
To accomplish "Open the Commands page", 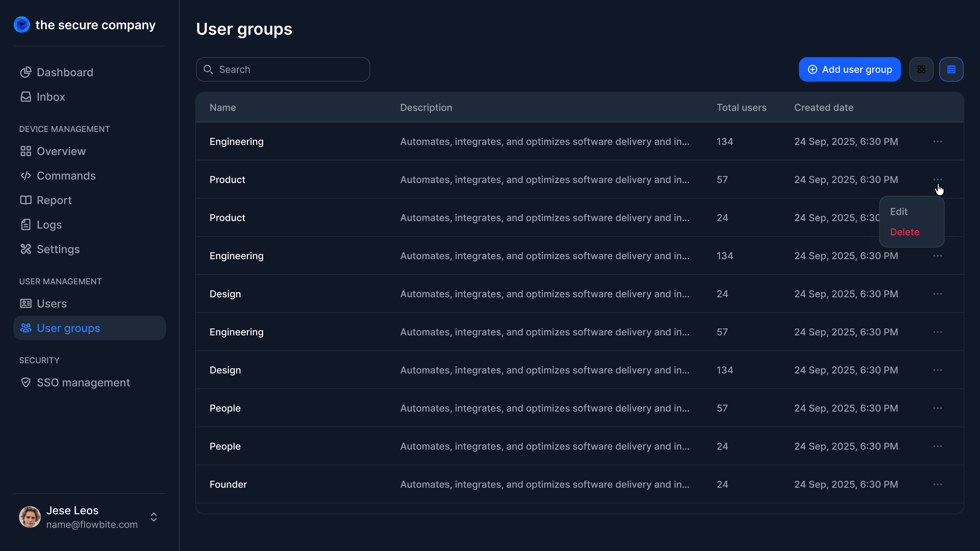I will click(66, 176).
